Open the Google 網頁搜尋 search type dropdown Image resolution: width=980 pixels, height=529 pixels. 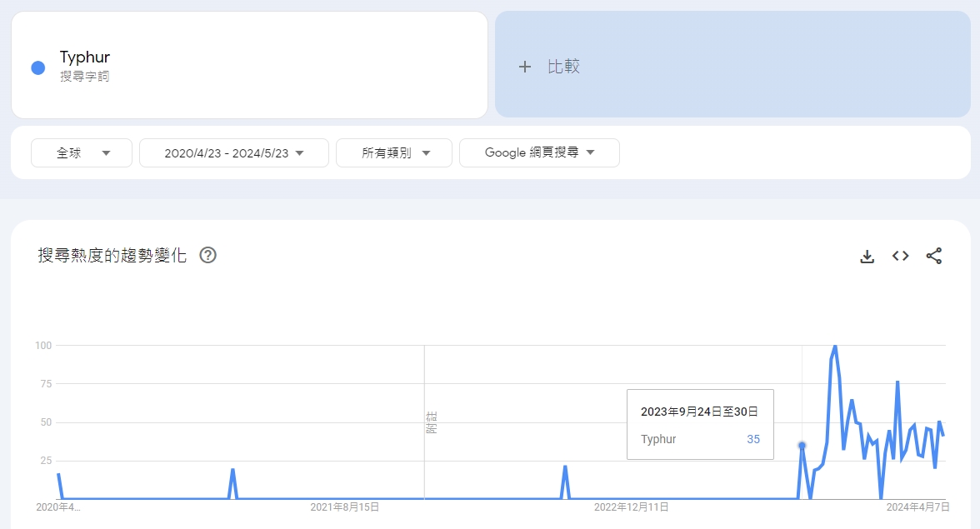[x=539, y=153]
